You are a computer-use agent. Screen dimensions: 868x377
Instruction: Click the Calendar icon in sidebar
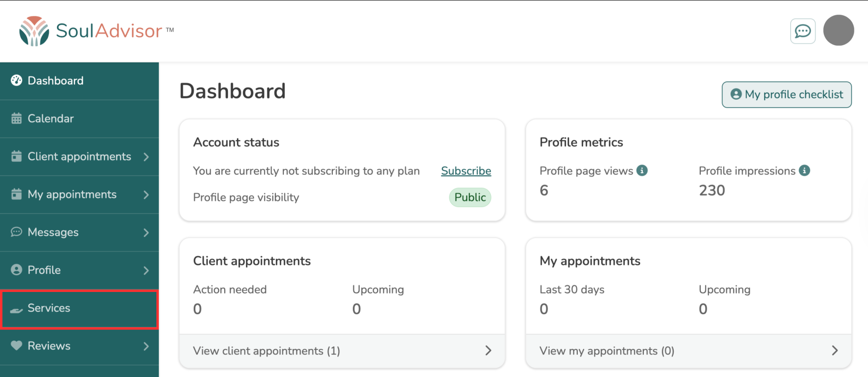(x=16, y=119)
